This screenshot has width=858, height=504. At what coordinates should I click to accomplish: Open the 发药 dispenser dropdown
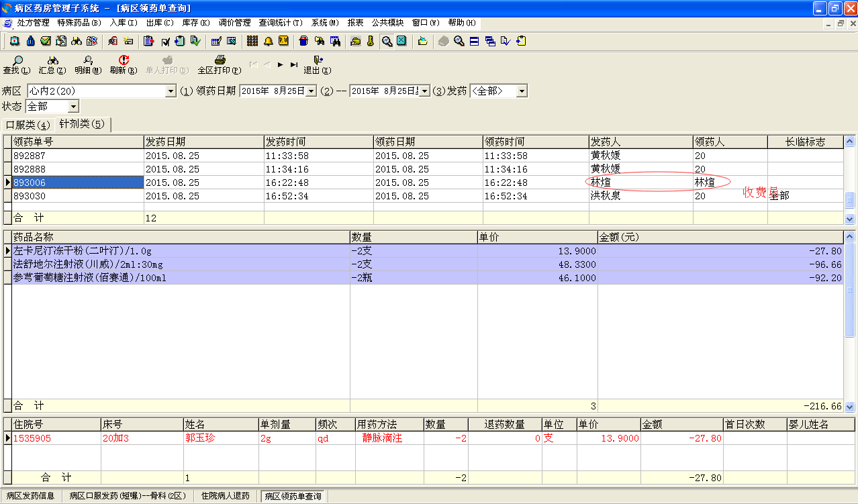522,91
